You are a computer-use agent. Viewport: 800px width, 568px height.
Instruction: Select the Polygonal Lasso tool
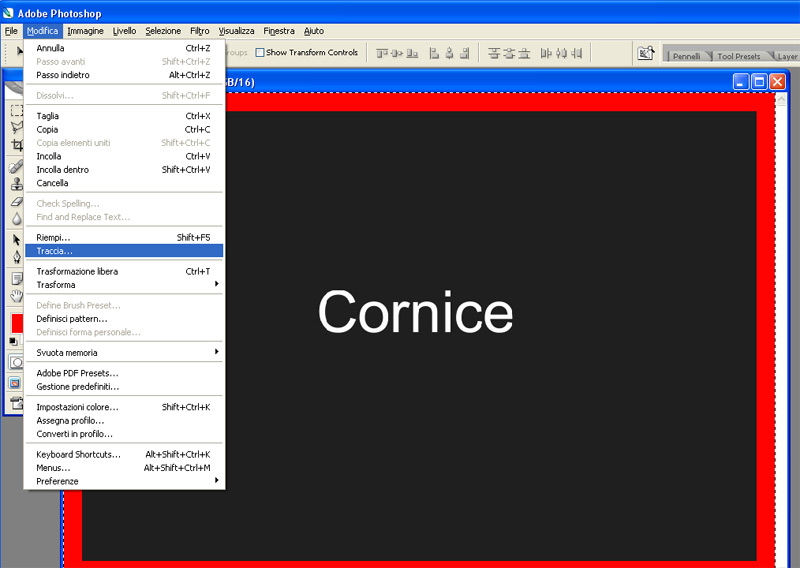(x=17, y=127)
